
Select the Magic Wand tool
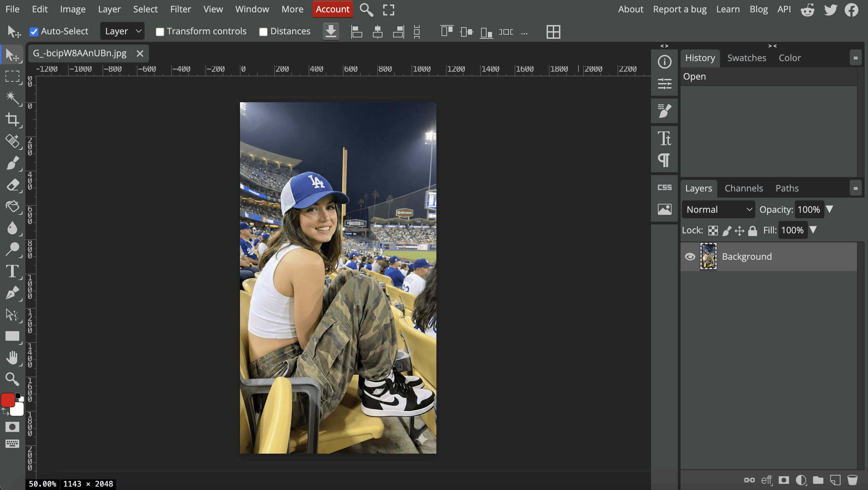tap(12, 98)
